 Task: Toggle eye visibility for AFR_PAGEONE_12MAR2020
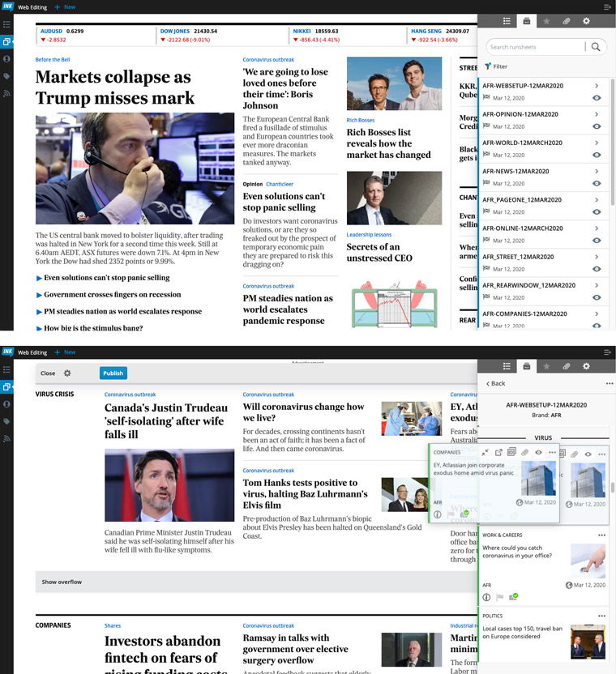(x=597, y=211)
